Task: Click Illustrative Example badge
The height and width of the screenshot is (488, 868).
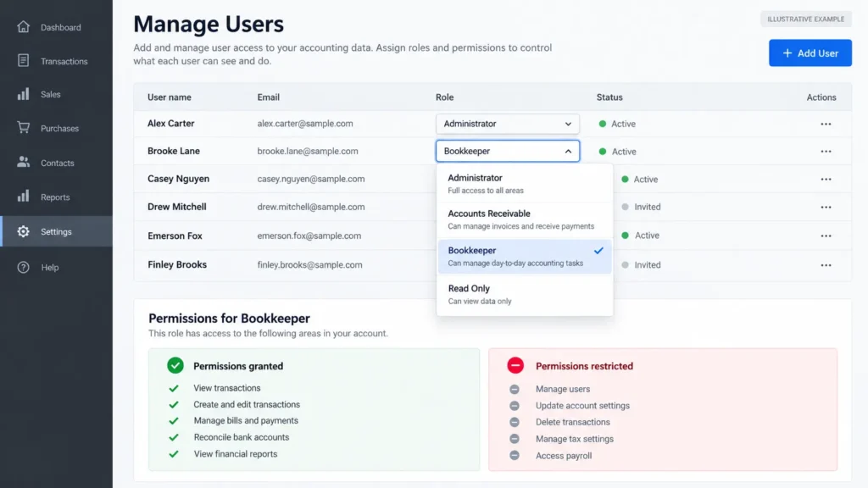Action: [805, 19]
